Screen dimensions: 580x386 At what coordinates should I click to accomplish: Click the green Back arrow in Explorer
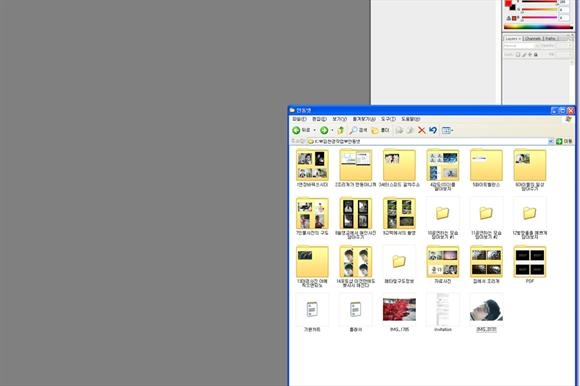tap(296, 130)
